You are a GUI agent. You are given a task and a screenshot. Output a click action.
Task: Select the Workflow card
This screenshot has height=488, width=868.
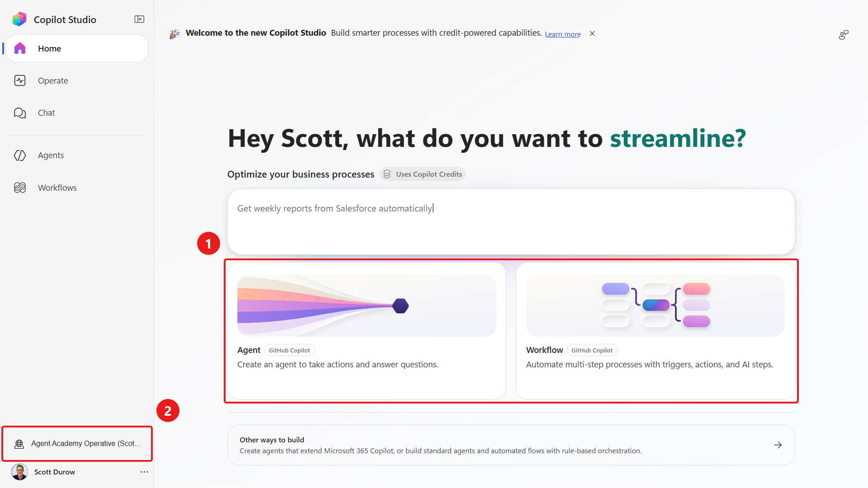click(656, 331)
